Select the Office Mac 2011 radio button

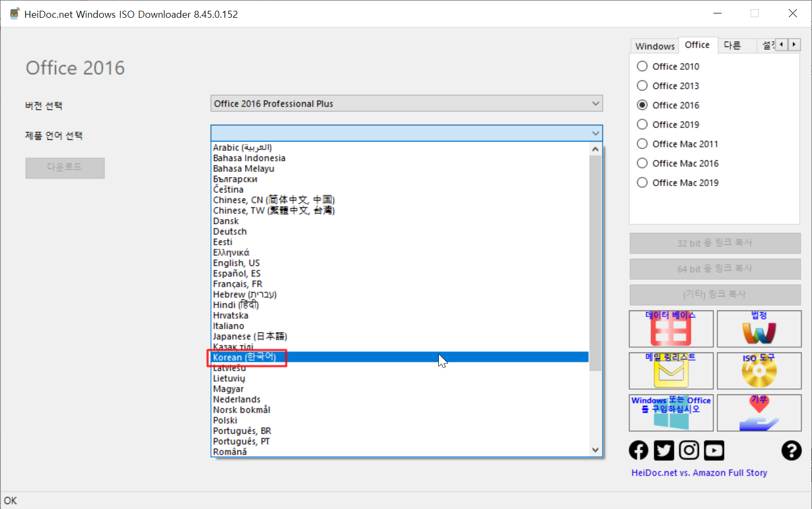tap(642, 144)
